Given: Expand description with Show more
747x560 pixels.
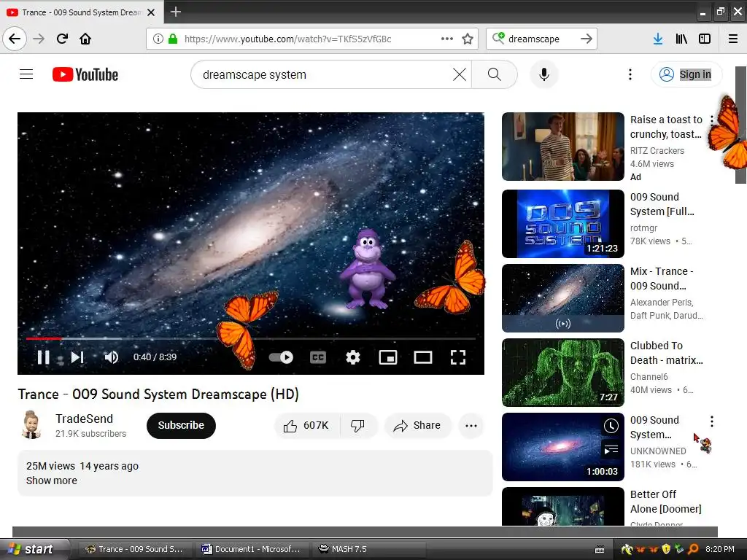Looking at the screenshot, I should [x=52, y=481].
